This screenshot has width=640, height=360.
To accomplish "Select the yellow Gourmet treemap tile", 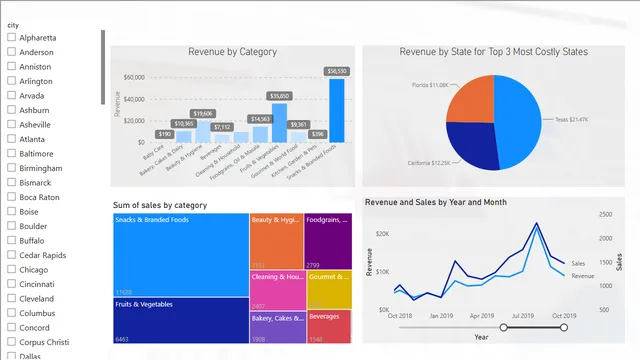I will [329, 289].
